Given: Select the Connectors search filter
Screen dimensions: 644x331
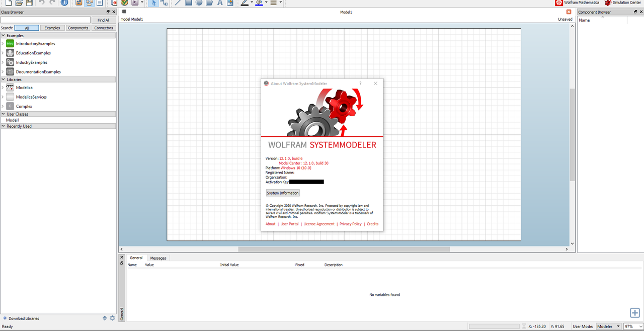Looking at the screenshot, I should (x=104, y=28).
